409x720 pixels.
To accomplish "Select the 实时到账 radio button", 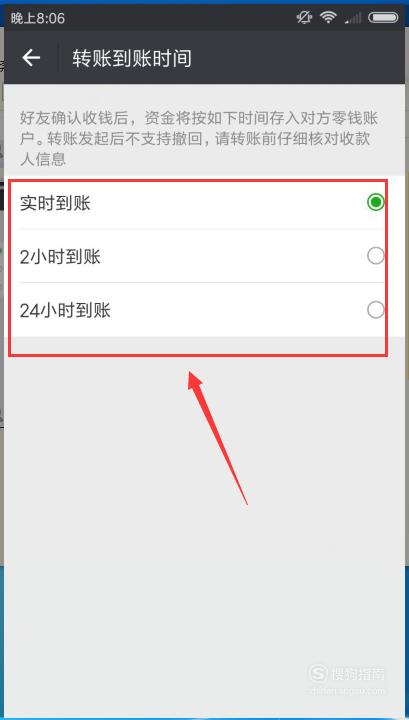I will point(375,202).
